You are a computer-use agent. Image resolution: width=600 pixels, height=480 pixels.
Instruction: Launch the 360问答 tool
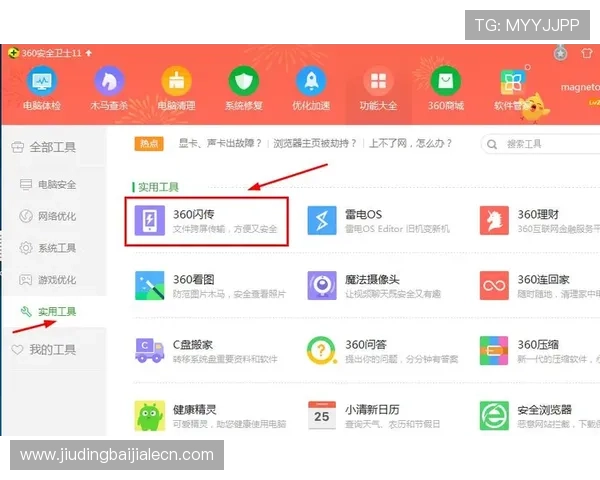click(x=383, y=351)
